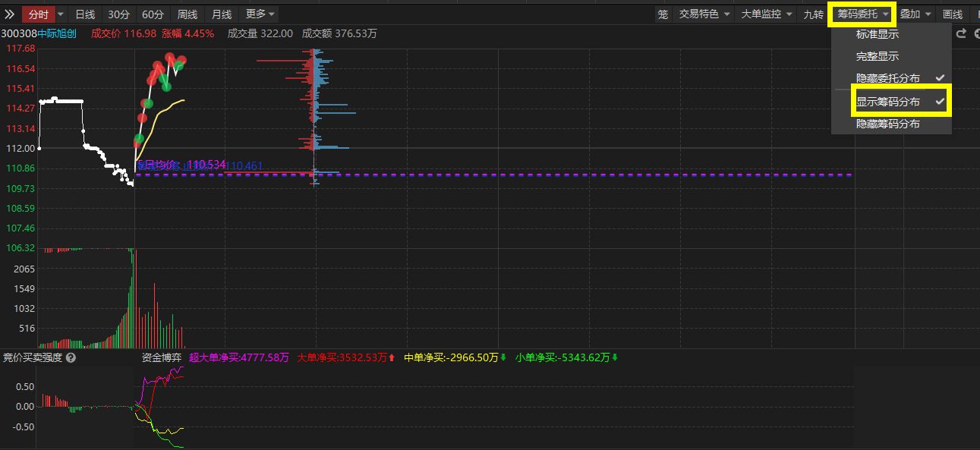Choose 标准显示 from the menu
The width and height of the screenshot is (980, 450).
point(878,34)
